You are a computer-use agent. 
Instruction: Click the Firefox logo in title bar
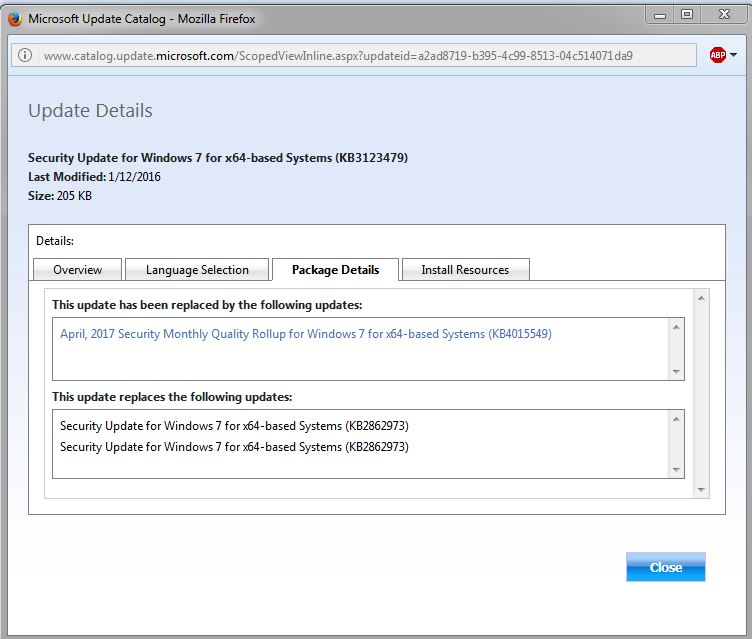14,19
